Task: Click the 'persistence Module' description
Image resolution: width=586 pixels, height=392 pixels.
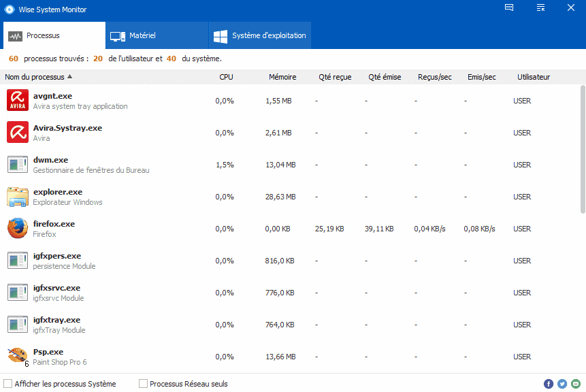Action: [x=64, y=266]
